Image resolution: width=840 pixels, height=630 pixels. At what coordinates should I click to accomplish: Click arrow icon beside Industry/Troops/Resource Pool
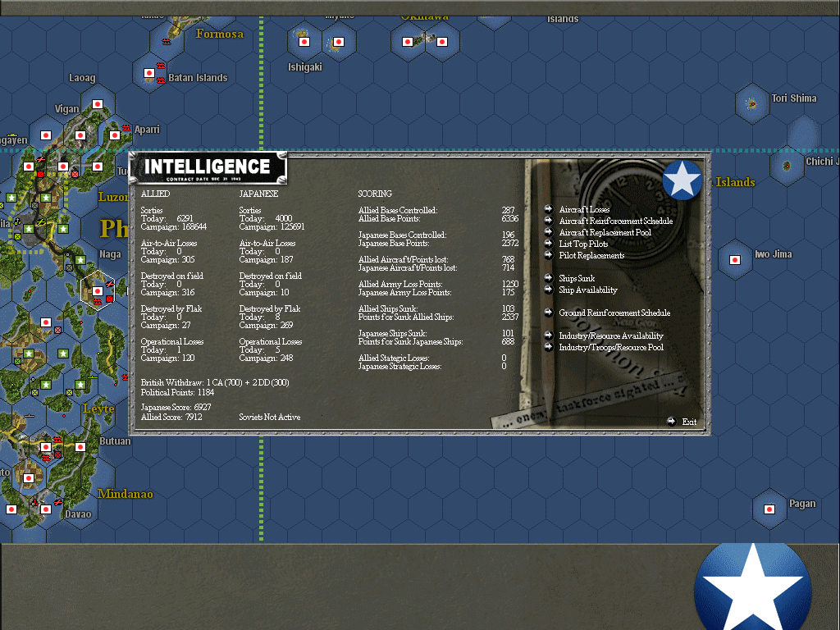point(548,347)
